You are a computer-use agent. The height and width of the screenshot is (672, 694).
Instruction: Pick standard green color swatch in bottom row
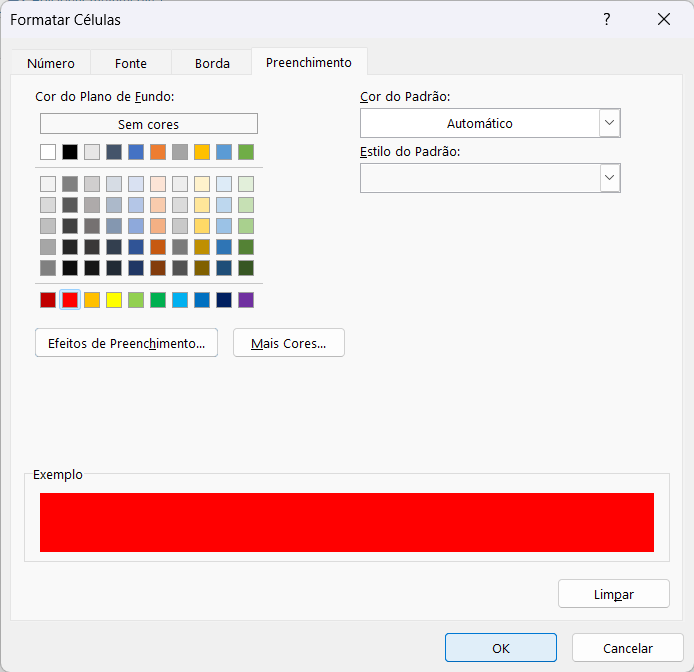click(158, 300)
